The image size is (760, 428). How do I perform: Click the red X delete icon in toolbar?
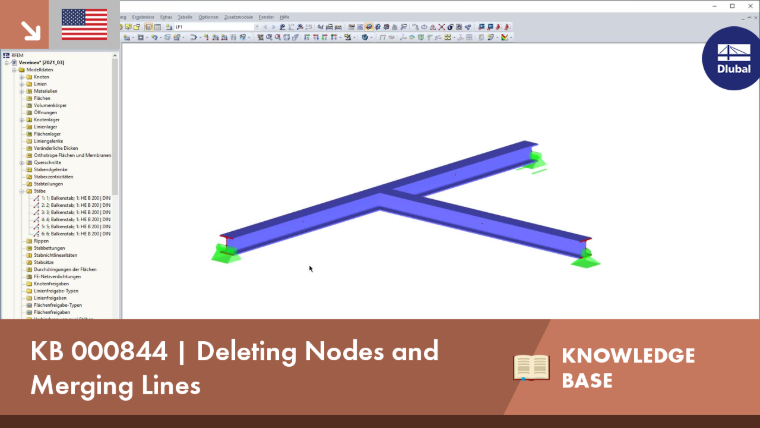click(x=442, y=27)
